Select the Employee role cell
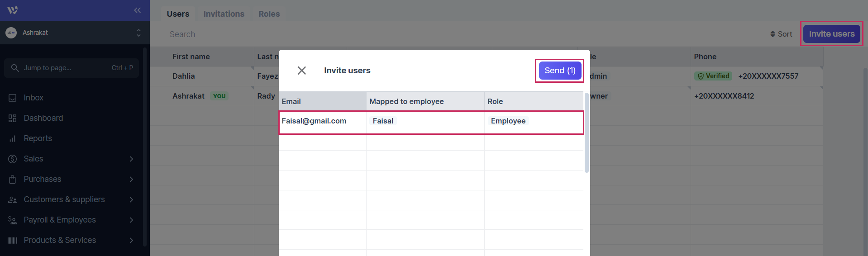This screenshot has height=256, width=868. (508, 121)
